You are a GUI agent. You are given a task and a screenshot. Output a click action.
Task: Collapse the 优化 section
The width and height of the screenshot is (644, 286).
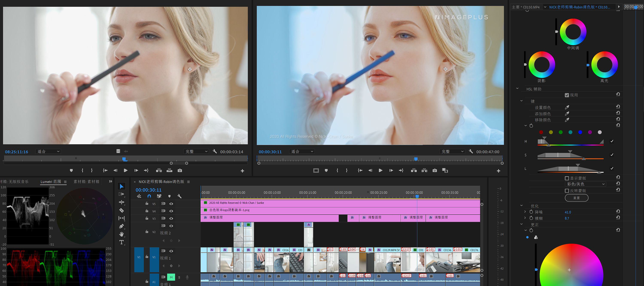point(521,206)
